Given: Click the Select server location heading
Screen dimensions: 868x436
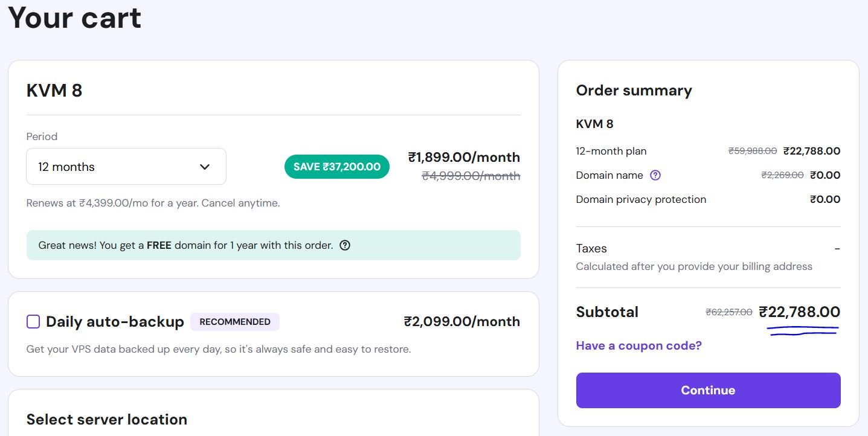Looking at the screenshot, I should [107, 419].
